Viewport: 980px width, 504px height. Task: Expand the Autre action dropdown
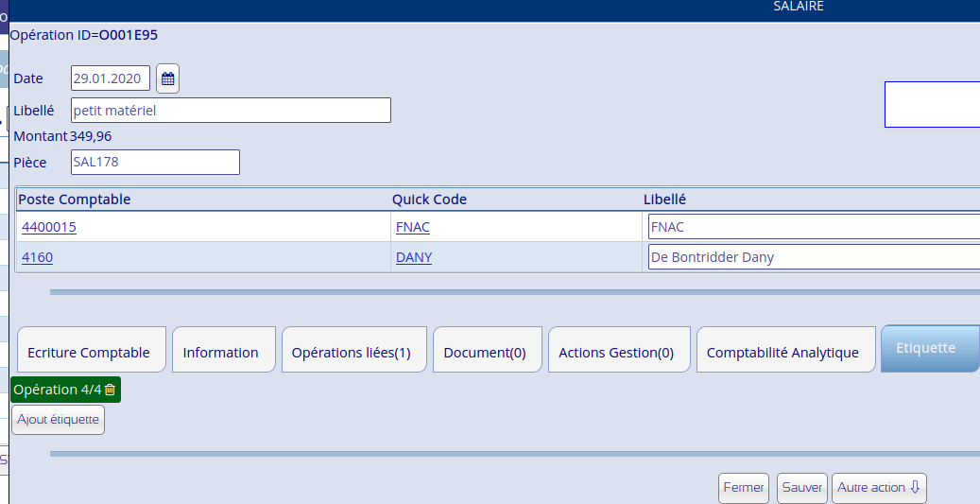[878, 488]
